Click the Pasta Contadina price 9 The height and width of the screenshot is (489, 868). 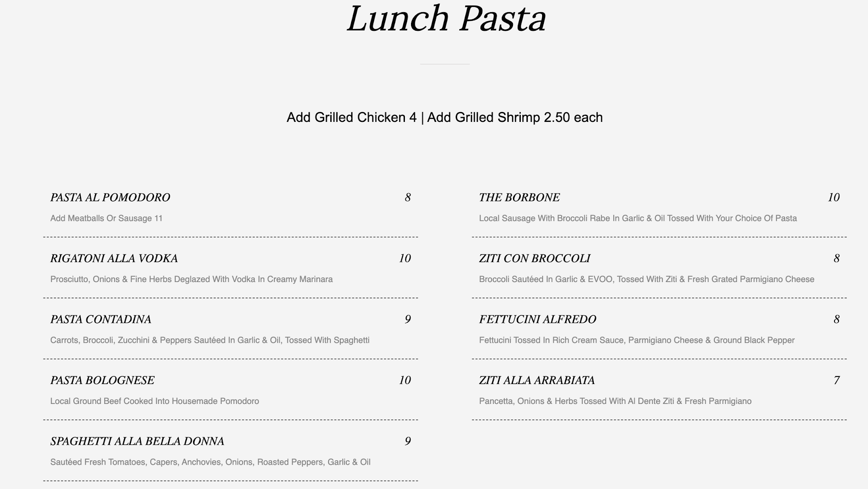[x=408, y=320]
